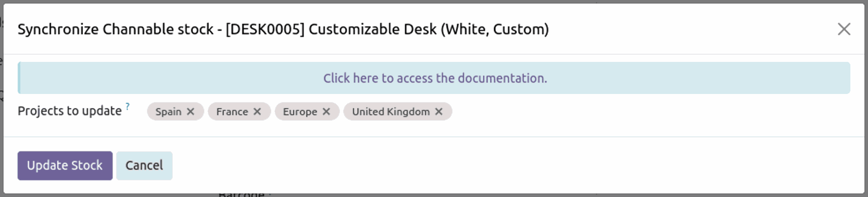Show the Projects to update help tooltip
The image size is (868, 197).
click(x=127, y=107)
